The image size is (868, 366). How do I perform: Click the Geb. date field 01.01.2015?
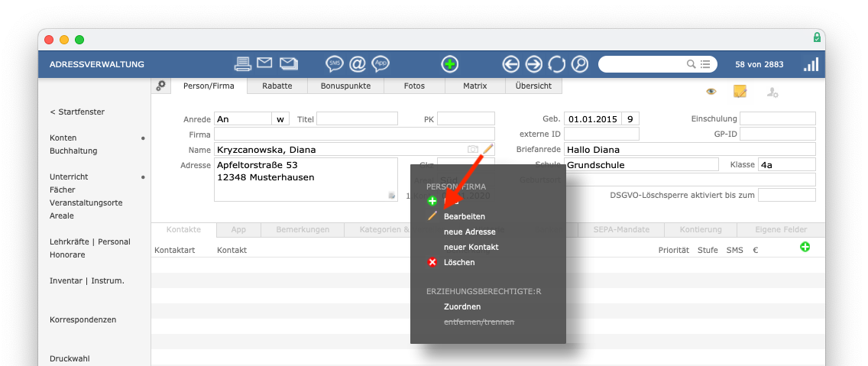592,119
